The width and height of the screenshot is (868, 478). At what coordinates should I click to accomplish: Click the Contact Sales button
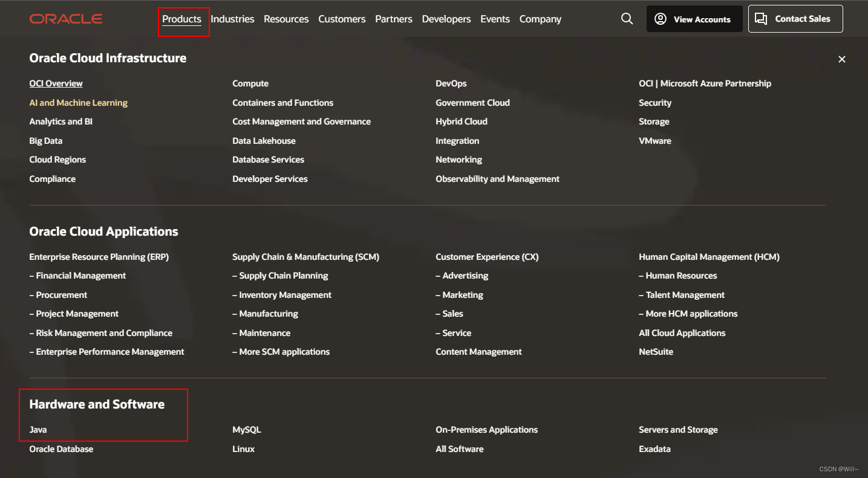[x=795, y=19]
